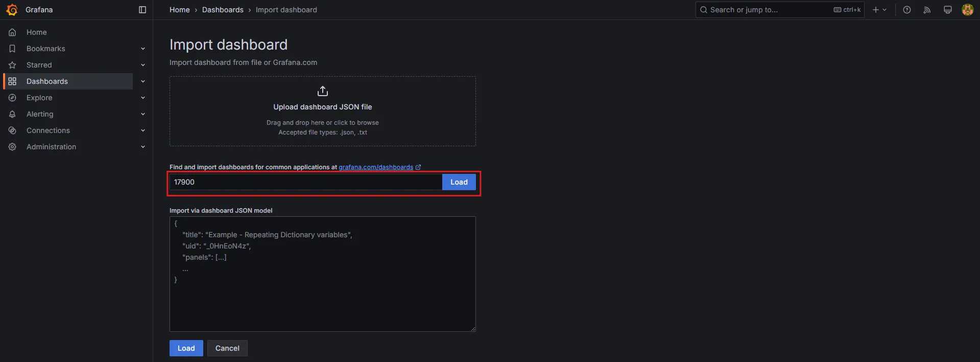This screenshot has height=362, width=980.
Task: Click the Connections icon in sidebar
Action: [x=12, y=130]
